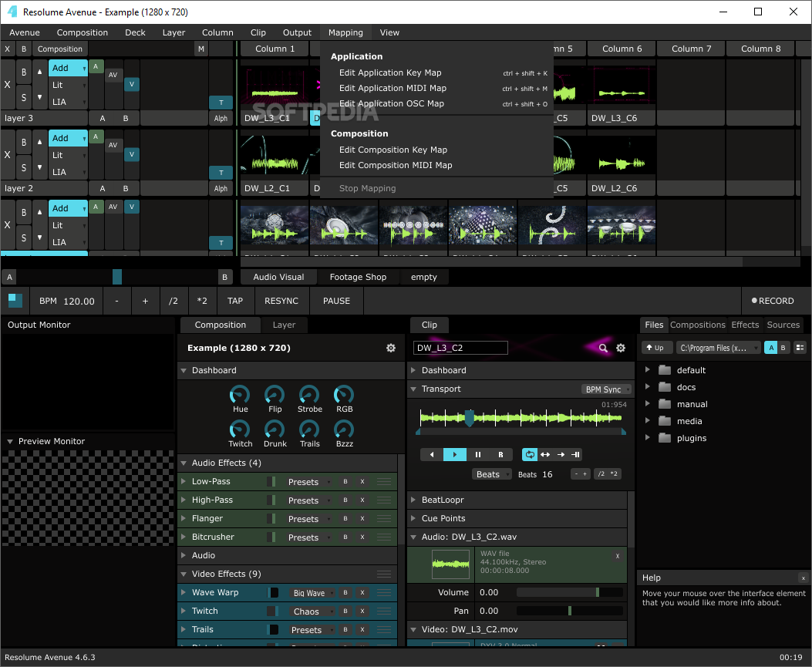Image resolution: width=812 pixels, height=667 pixels.
Task: Toggle solo S on layer 3
Action: 24,97
